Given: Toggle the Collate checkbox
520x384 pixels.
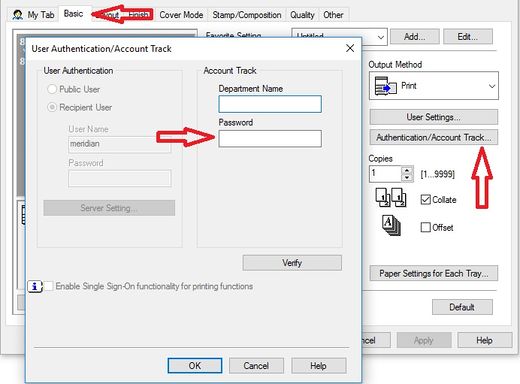Looking at the screenshot, I should (x=426, y=200).
